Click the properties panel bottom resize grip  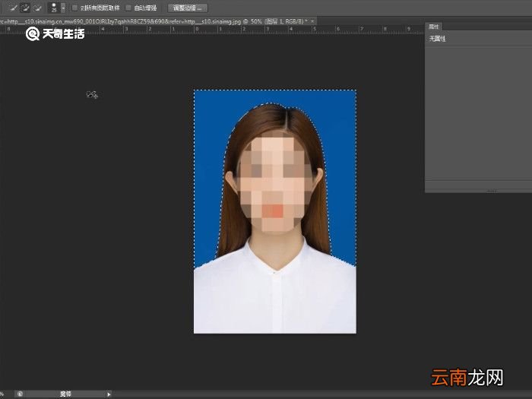492,191
